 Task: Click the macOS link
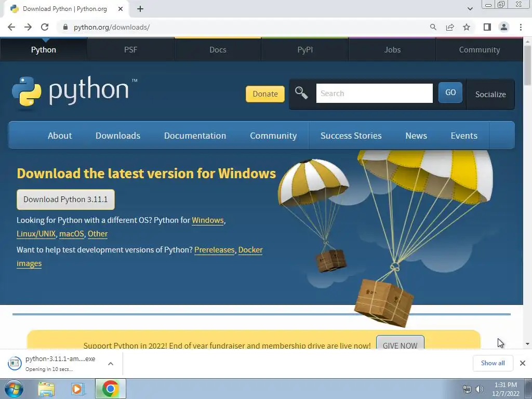coord(71,234)
